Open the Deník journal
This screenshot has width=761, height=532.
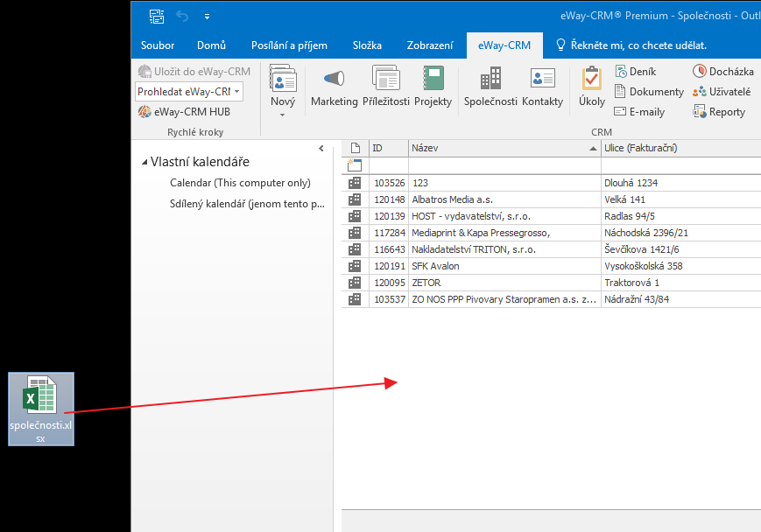point(635,71)
